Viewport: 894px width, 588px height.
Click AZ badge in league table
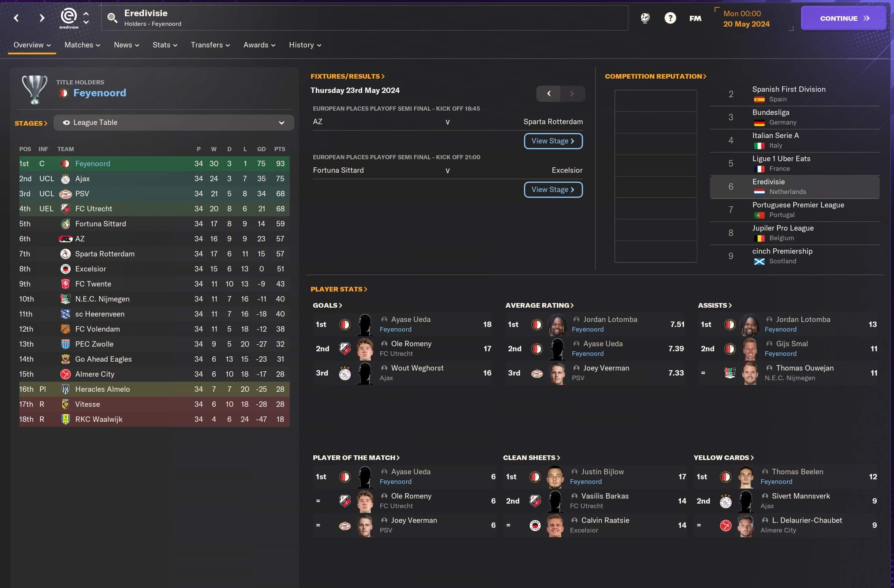tap(65, 239)
